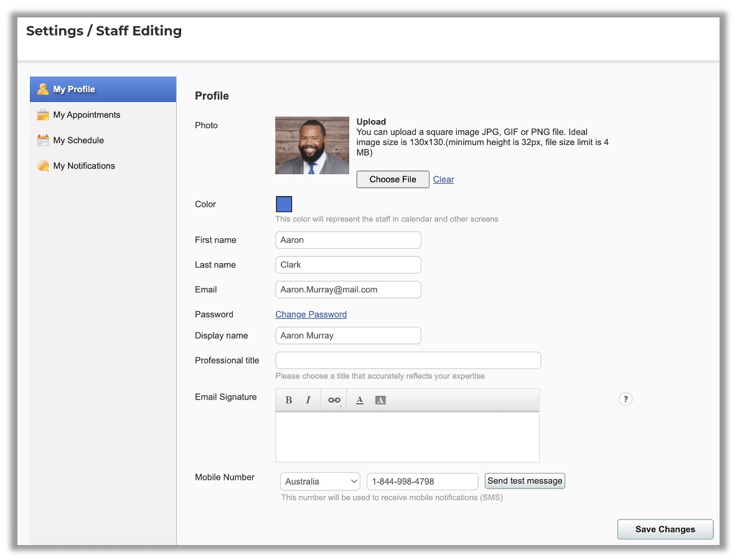Click the 'First name' field label
Viewport: 737px width, 560px height.
click(216, 240)
